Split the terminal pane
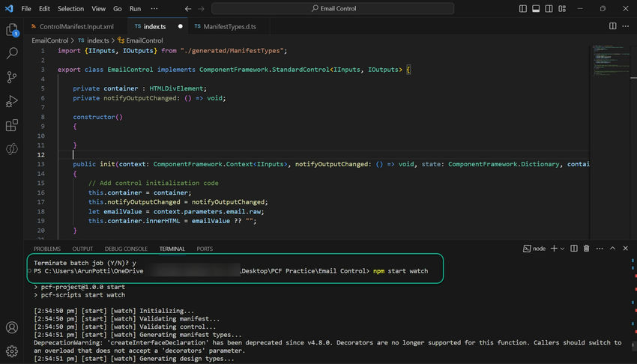This screenshot has height=364, width=637. [573, 249]
